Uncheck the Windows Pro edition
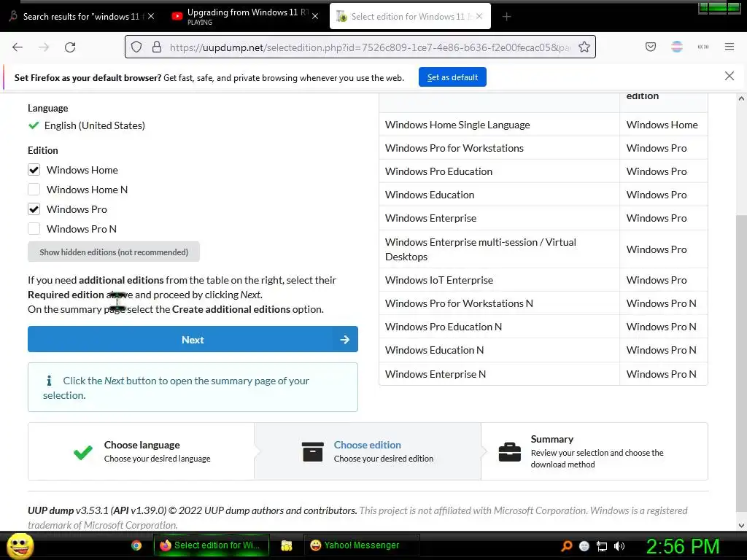Image resolution: width=747 pixels, height=560 pixels. coord(34,209)
